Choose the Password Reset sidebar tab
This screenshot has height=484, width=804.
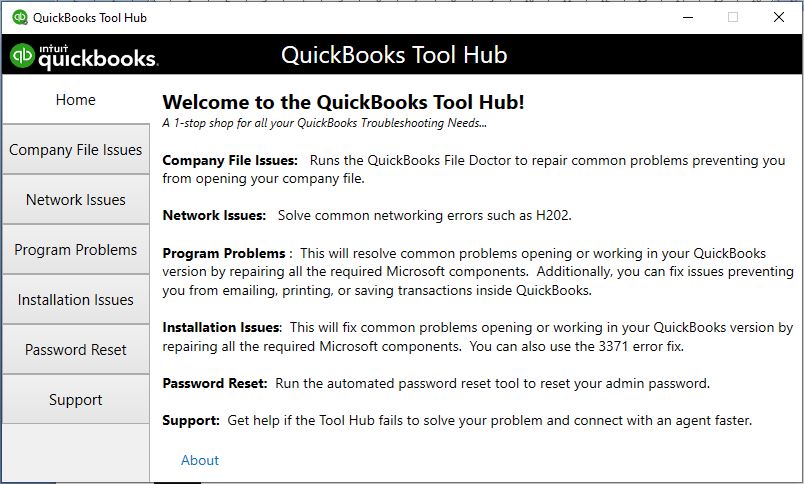(76, 350)
